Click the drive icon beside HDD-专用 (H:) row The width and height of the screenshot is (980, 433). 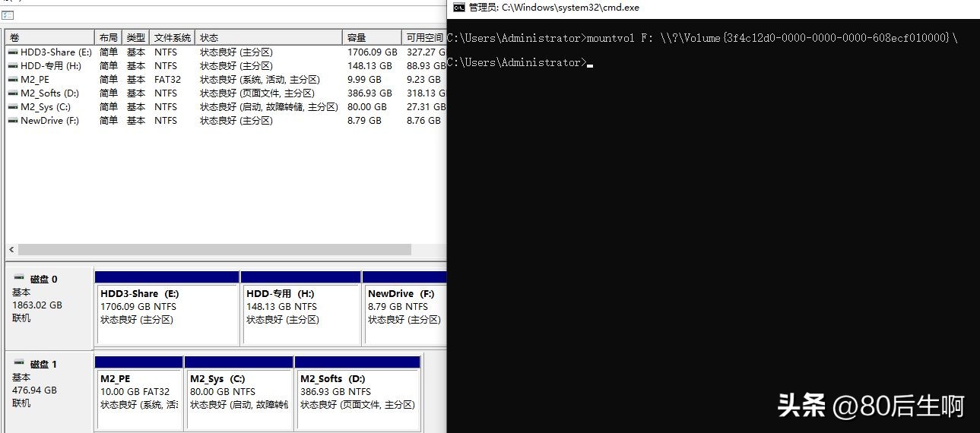[12, 66]
